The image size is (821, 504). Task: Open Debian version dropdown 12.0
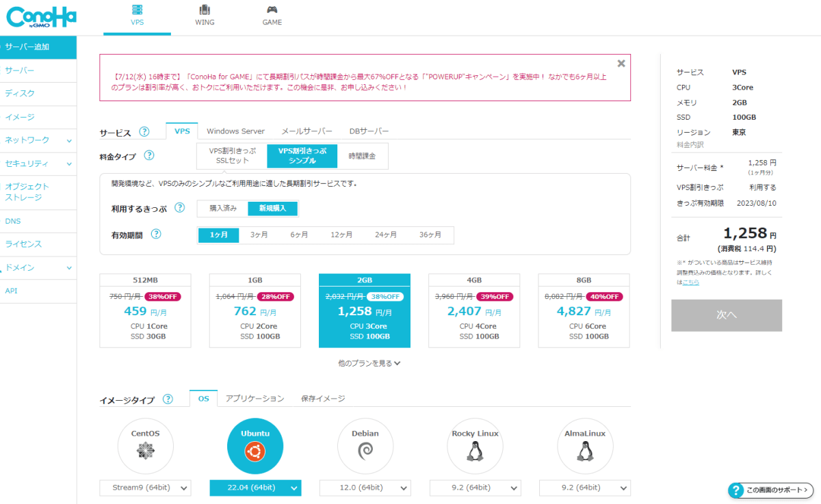tap(365, 488)
